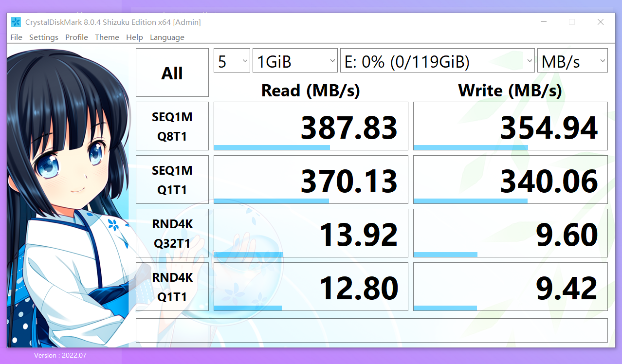Open the Settings menu
The image size is (622, 364).
click(x=43, y=37)
